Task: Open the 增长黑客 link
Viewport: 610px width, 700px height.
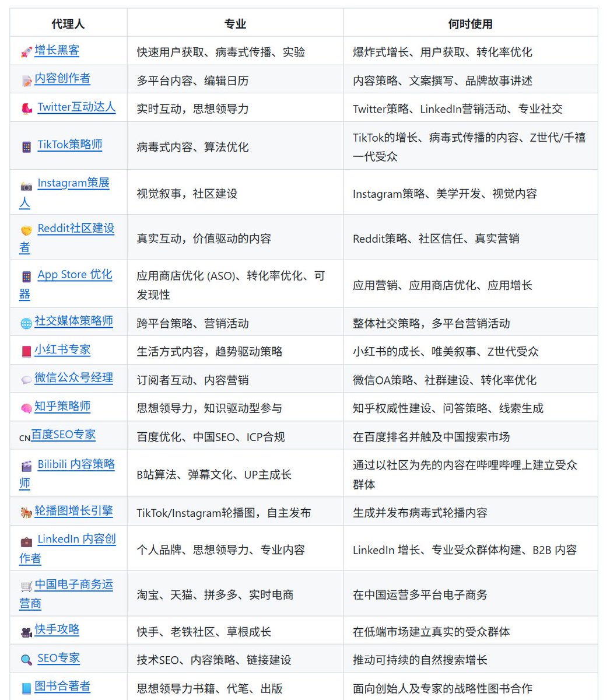Action: click(57, 50)
